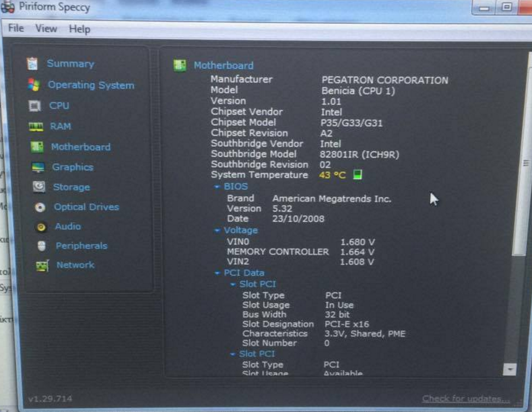532x412 pixels.
Task: Click the green system temperature indicator icon
Action: [x=358, y=175]
